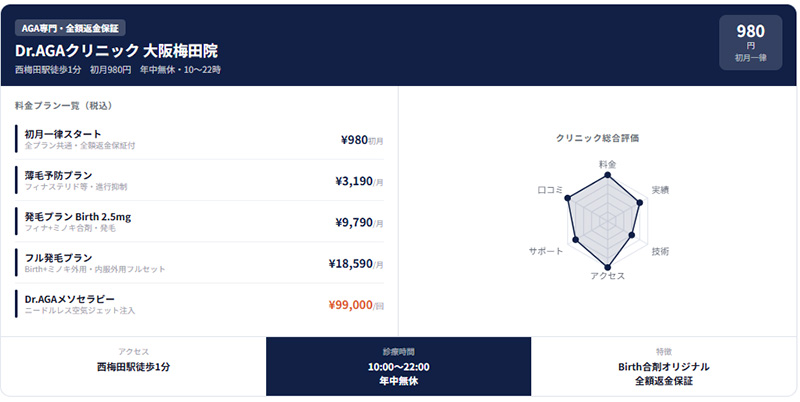Screen dimensions: 800x402
Task: Select the 発毛プラン Birth 2.5mg row
Action: pyautogui.click(x=200, y=222)
